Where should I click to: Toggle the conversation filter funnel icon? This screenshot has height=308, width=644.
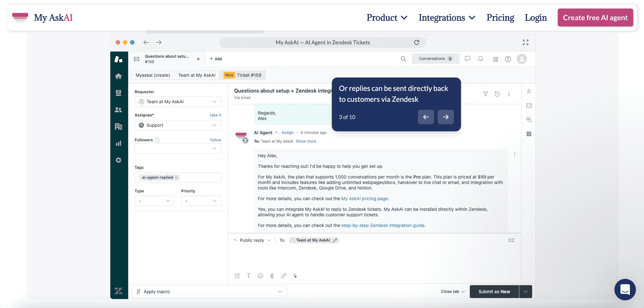pos(485,94)
